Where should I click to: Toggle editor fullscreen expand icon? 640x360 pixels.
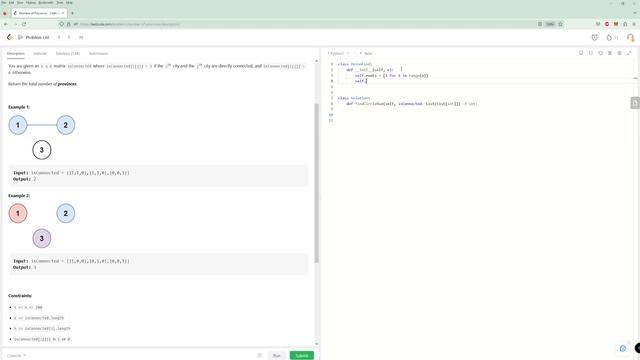[629, 53]
